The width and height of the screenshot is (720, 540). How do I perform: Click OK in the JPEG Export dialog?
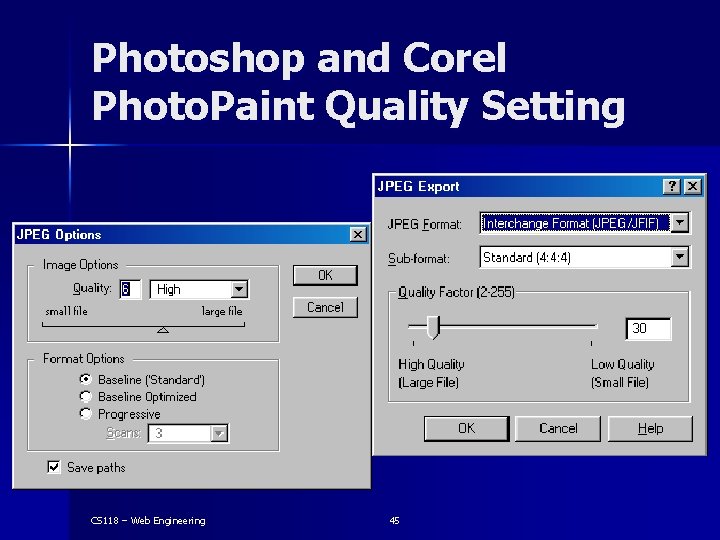point(467,428)
